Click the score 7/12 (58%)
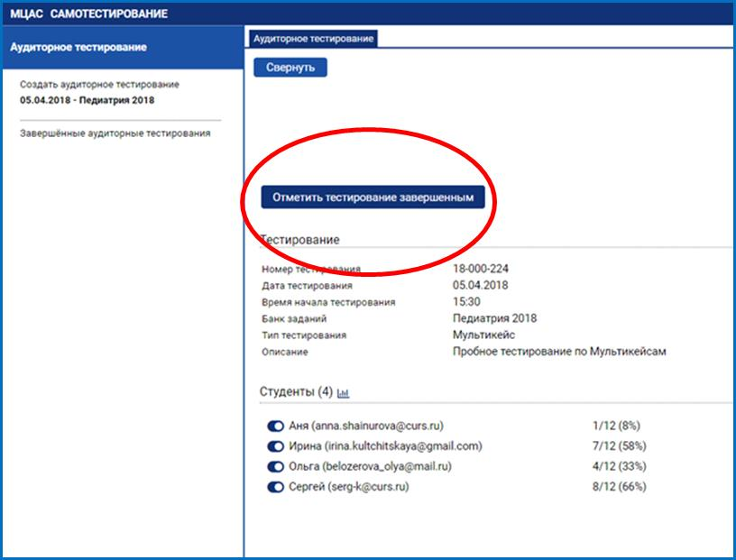 pos(619,446)
